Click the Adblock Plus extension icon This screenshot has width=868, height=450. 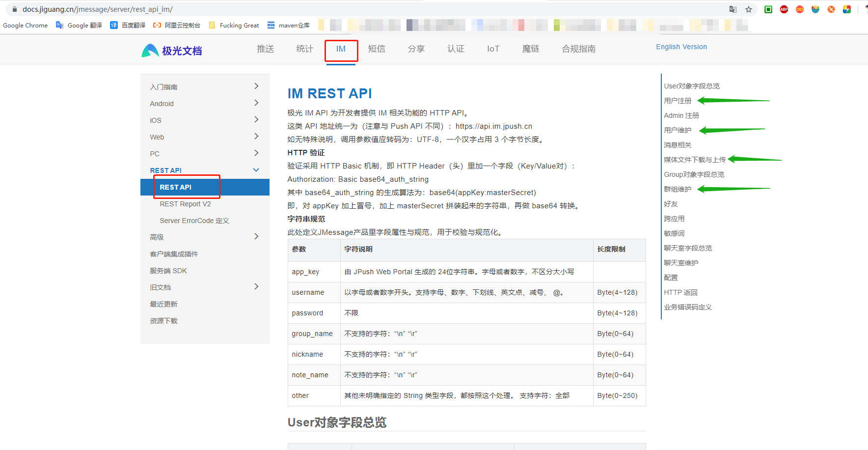pyautogui.click(x=784, y=9)
